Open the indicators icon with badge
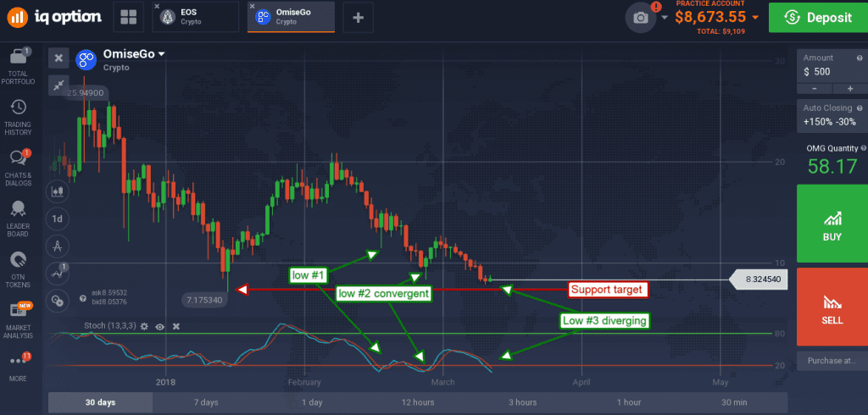 pos(57,273)
